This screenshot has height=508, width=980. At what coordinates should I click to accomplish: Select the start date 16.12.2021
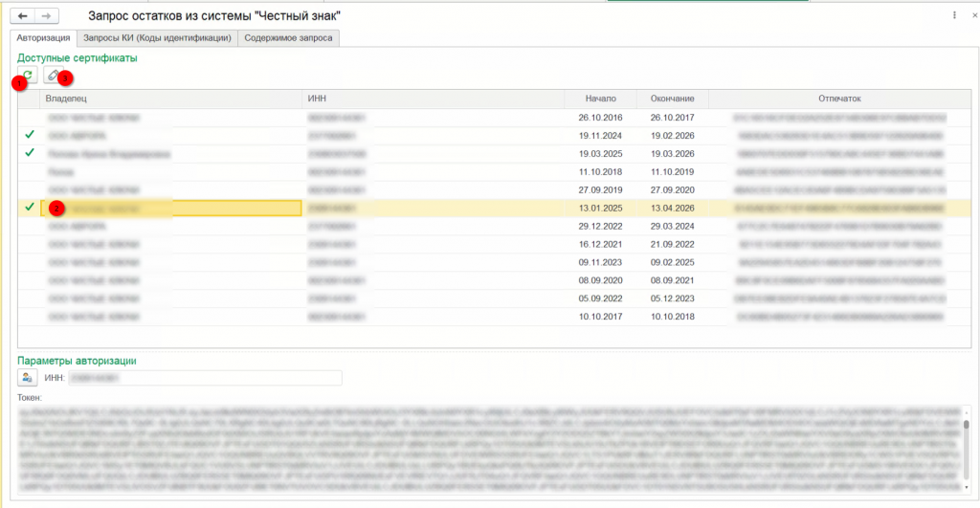click(601, 244)
